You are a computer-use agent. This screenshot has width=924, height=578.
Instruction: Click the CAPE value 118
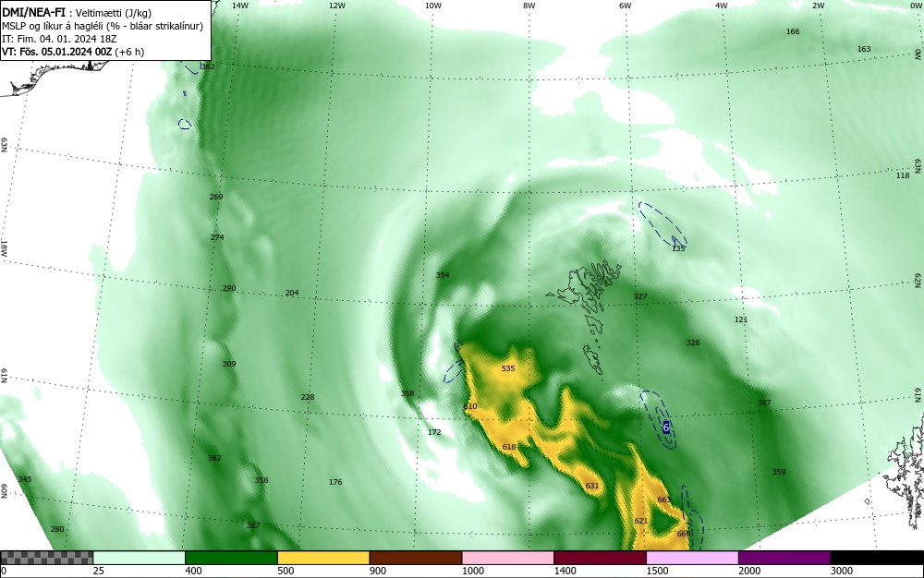pyautogui.click(x=903, y=175)
